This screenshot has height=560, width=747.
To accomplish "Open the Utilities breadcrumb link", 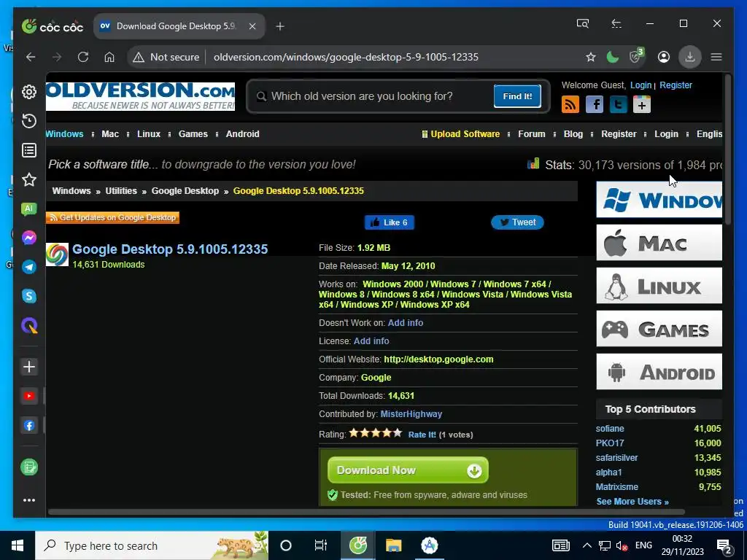I will tap(121, 191).
